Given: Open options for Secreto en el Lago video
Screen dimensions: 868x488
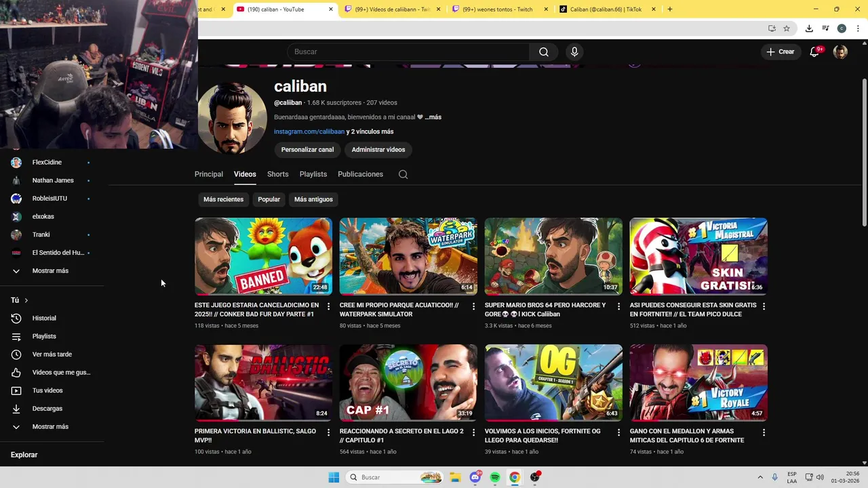Looking at the screenshot, I should click(x=474, y=432).
